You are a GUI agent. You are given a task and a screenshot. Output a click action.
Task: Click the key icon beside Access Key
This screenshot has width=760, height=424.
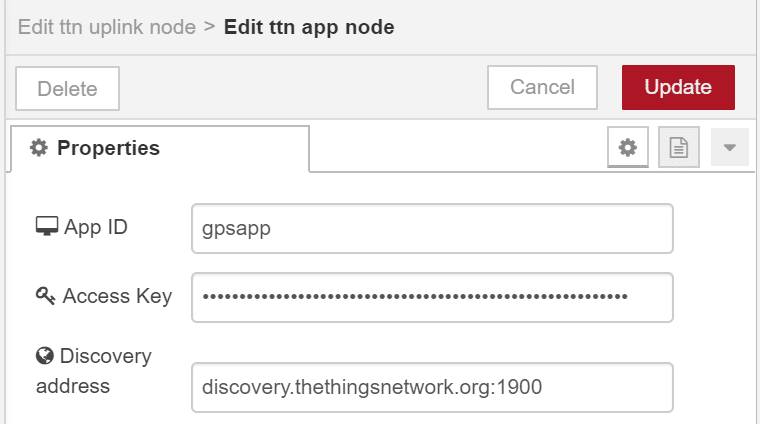click(46, 296)
